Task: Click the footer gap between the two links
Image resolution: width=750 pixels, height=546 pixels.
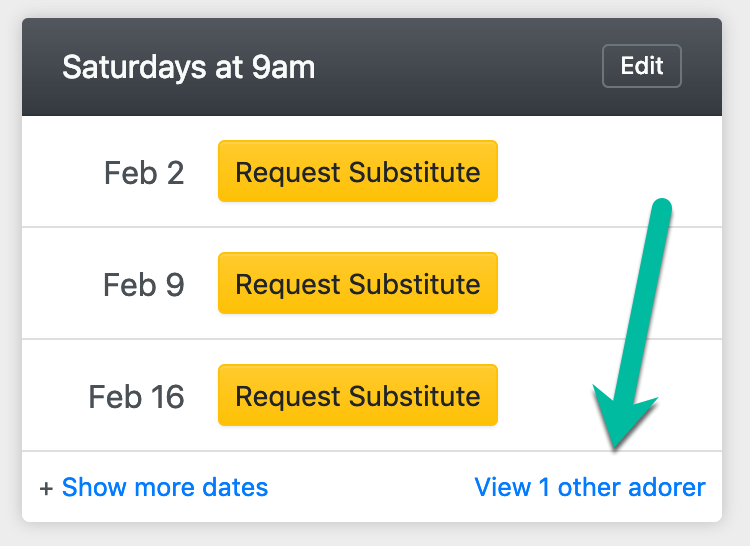Action: pos(370,488)
